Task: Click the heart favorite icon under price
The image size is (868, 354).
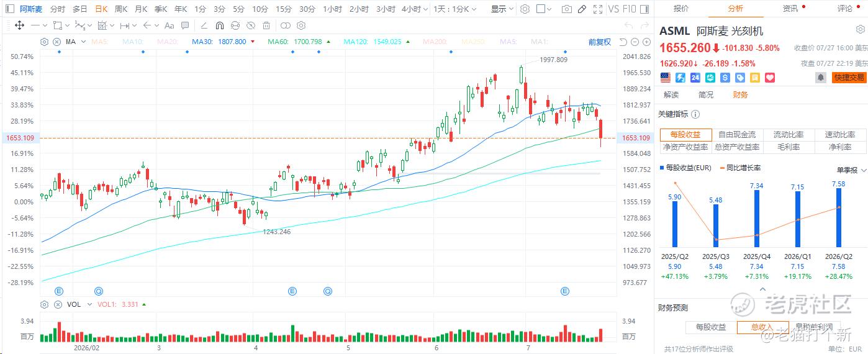Action: [770, 78]
